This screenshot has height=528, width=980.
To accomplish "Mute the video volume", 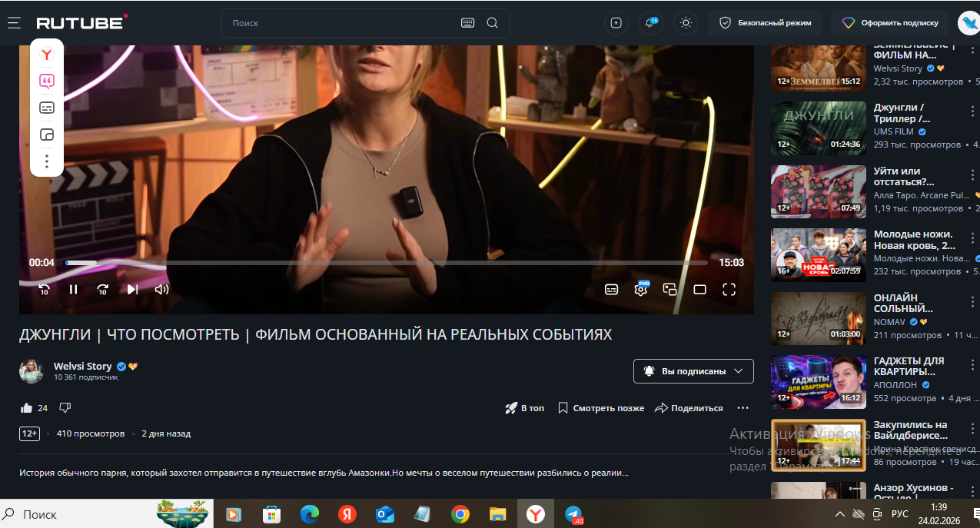I will [x=161, y=290].
